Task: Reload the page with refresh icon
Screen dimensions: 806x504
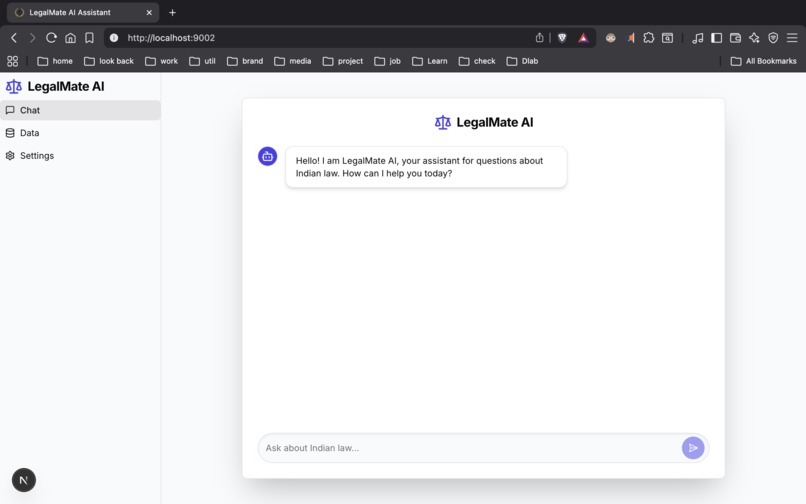Action: tap(51, 38)
